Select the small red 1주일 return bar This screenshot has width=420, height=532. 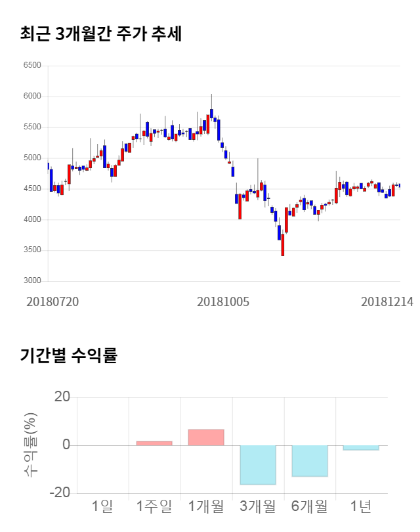pyautogui.click(x=154, y=443)
